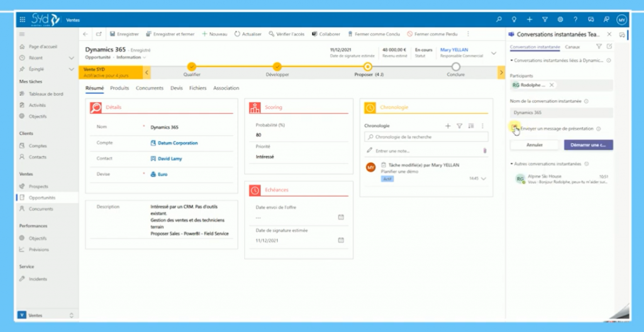Click Nouveau in command bar
This screenshot has width=644, height=332.
pos(214,34)
